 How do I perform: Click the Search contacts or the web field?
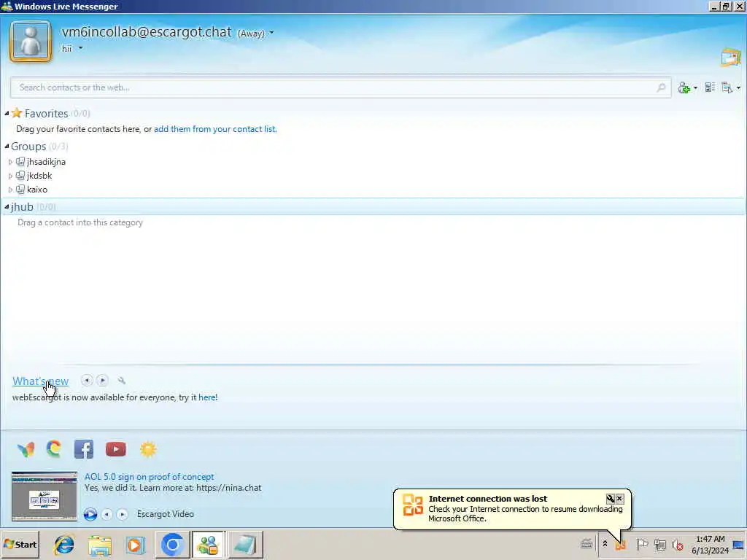coord(341,87)
